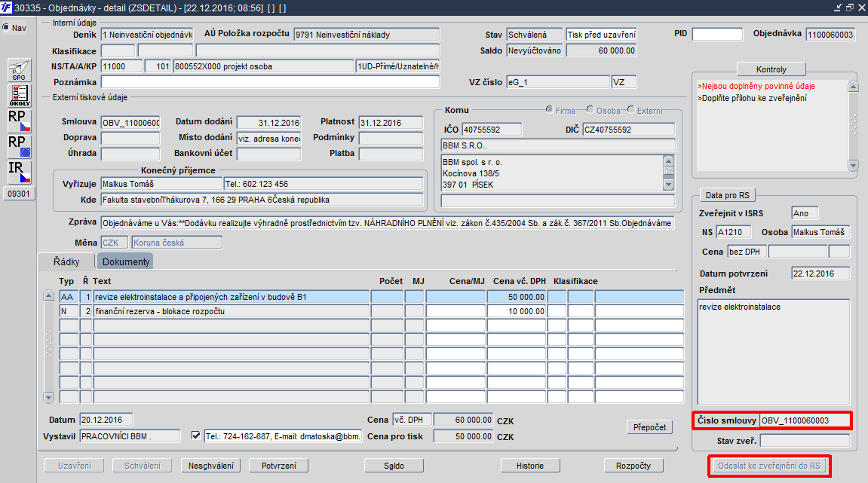Switch to the Řádky tab
The width and height of the screenshot is (868, 483).
tap(66, 261)
